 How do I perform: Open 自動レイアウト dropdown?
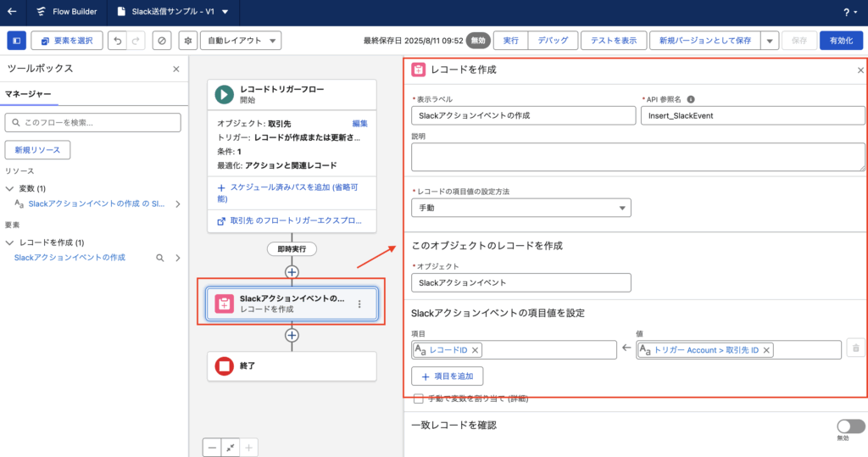click(x=240, y=41)
